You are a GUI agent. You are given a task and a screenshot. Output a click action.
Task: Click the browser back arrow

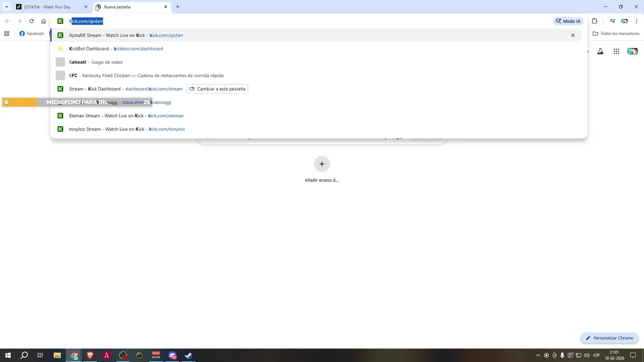7,21
